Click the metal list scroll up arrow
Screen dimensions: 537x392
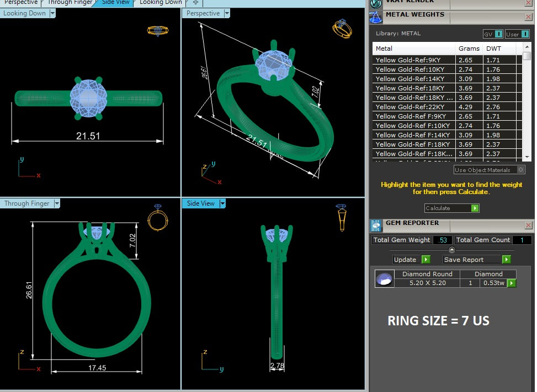click(527, 46)
